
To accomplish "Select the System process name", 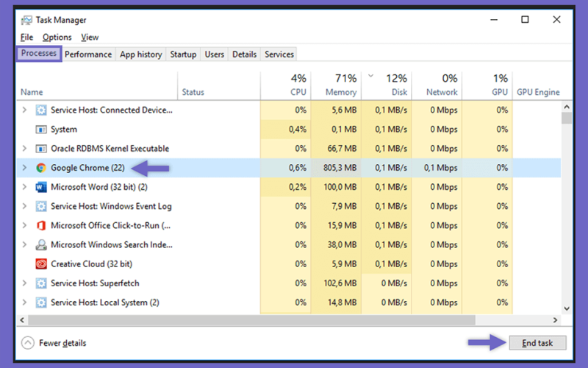I will [64, 130].
